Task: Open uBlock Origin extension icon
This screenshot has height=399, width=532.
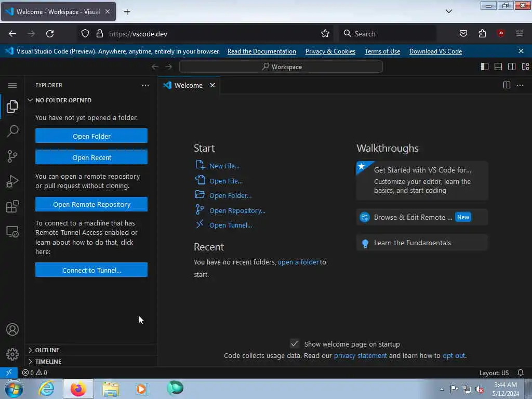Action: (500, 33)
